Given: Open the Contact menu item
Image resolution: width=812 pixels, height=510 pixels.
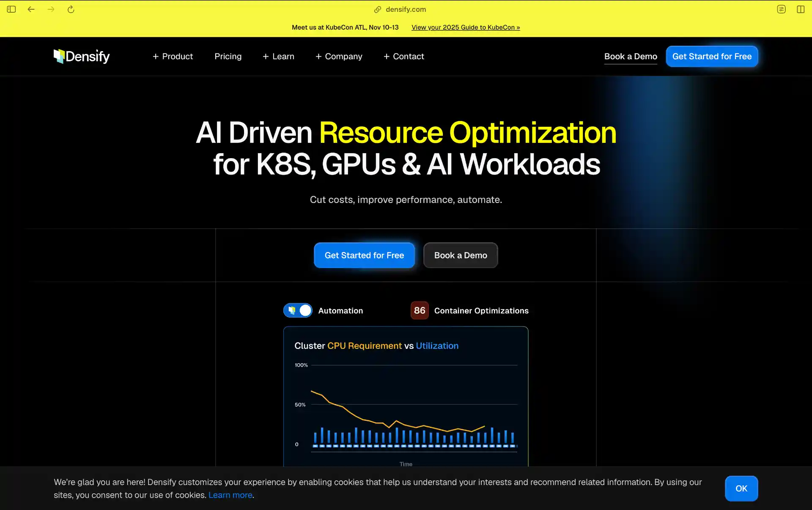Looking at the screenshot, I should point(403,56).
